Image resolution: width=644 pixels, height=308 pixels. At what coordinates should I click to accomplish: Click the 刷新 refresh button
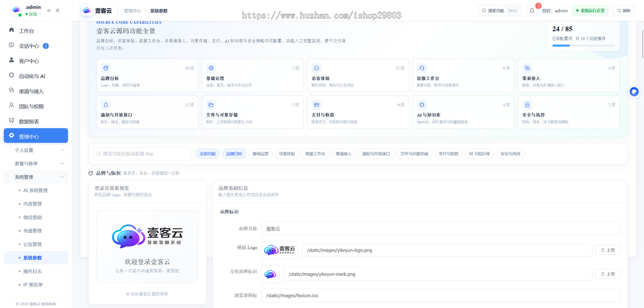pyautogui.click(x=624, y=10)
